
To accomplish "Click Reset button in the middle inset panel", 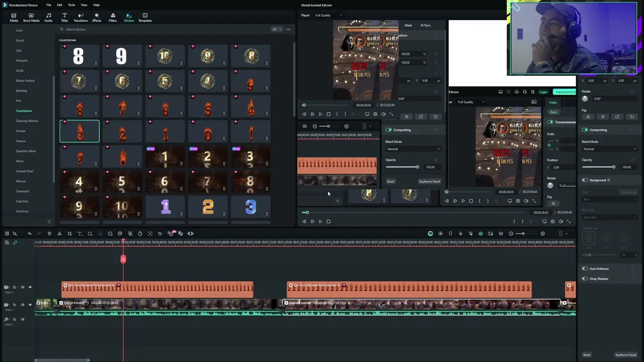I will [x=390, y=182].
